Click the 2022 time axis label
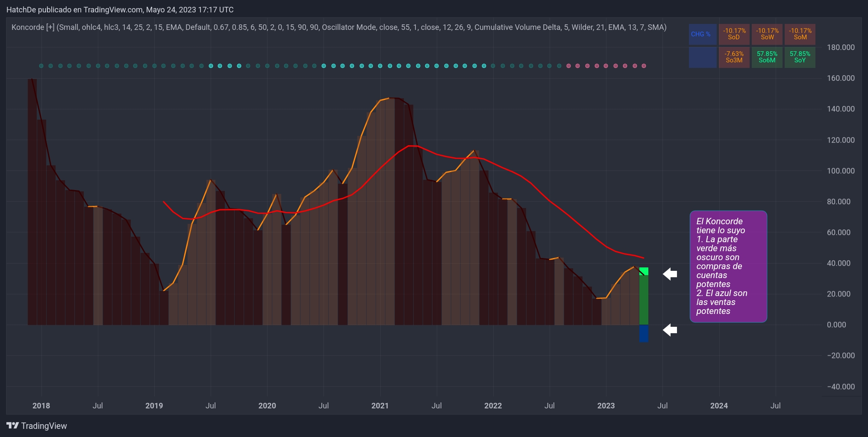 (x=493, y=406)
